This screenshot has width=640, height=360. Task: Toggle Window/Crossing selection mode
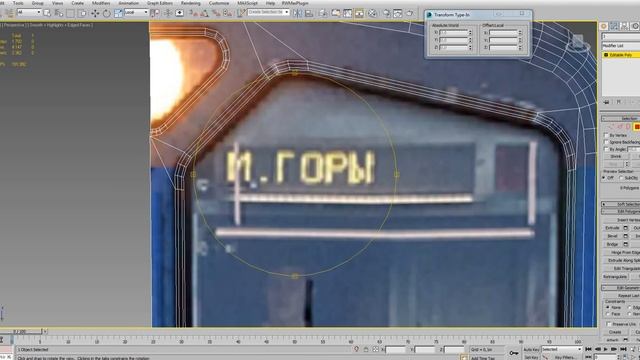point(82,13)
